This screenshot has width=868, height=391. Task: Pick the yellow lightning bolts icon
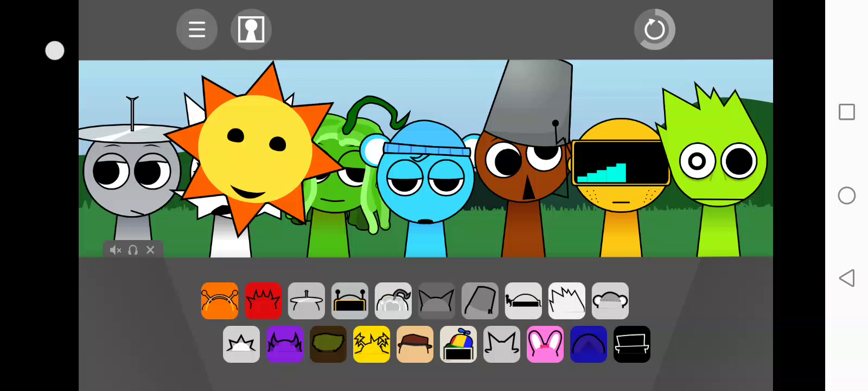coord(372,344)
